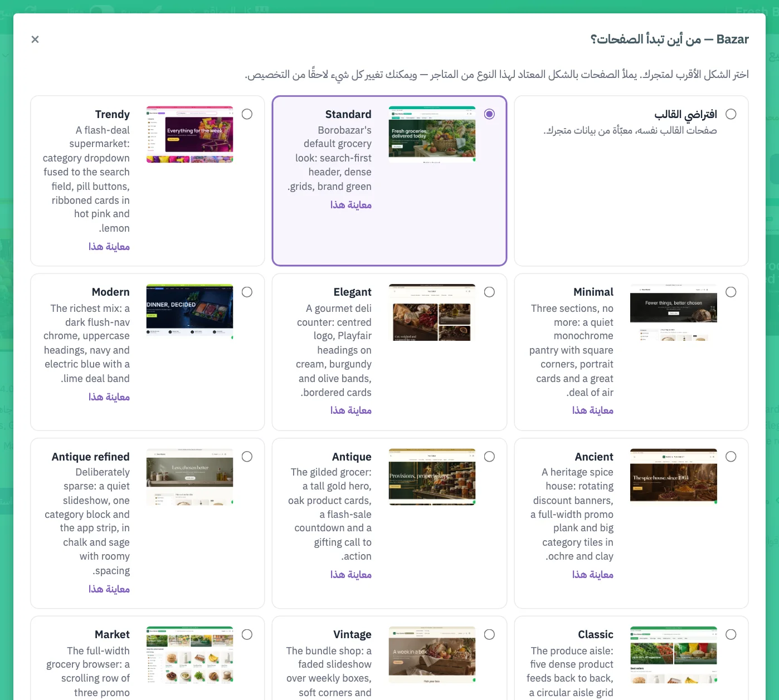Open the Antique template preview link
The height and width of the screenshot is (700, 779).
click(351, 575)
